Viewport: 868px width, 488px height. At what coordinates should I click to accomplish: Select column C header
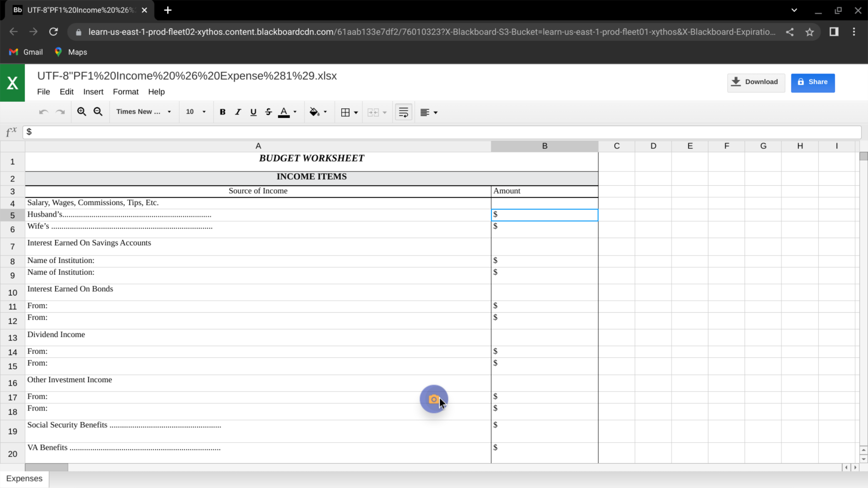(616, 146)
